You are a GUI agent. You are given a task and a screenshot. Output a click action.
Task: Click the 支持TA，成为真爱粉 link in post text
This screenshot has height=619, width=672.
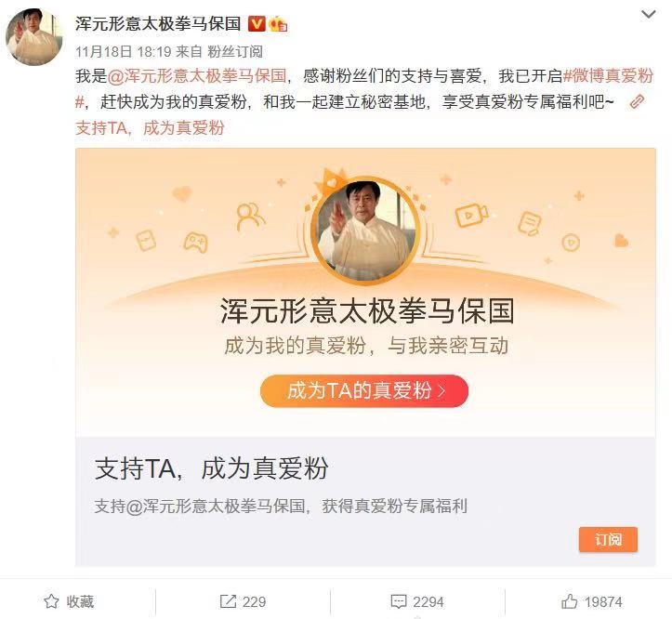[150, 127]
